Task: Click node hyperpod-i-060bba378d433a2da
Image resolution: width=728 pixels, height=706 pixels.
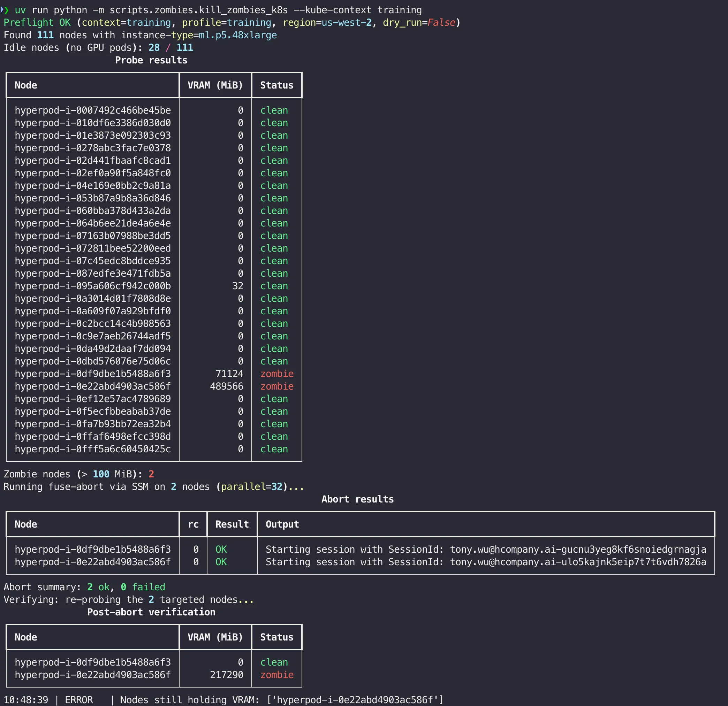Action: click(93, 211)
